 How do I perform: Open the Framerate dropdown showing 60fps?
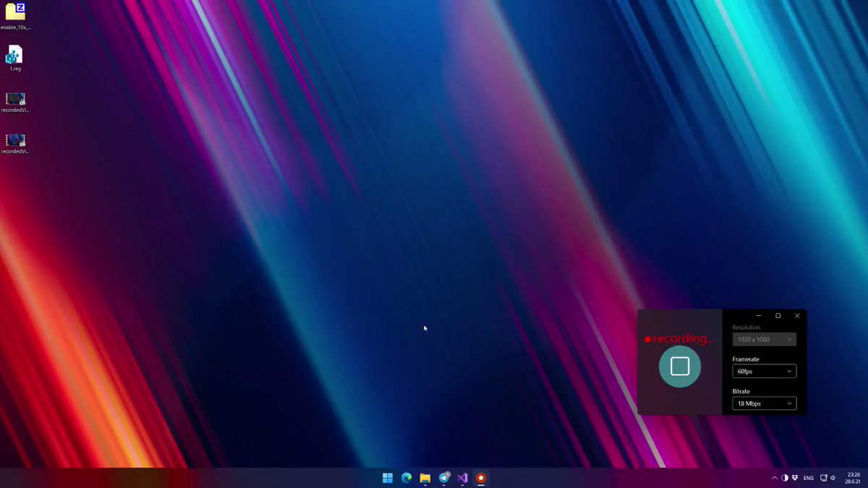(x=764, y=371)
